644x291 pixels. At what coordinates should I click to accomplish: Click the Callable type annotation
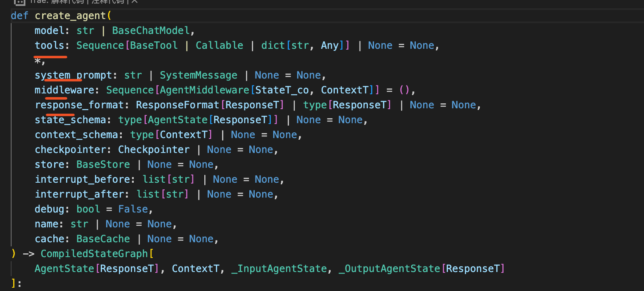coord(220,45)
